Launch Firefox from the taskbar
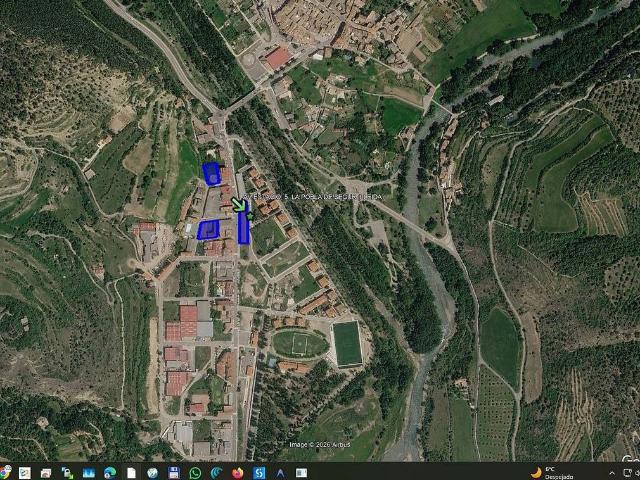640x480 pixels. point(238,473)
